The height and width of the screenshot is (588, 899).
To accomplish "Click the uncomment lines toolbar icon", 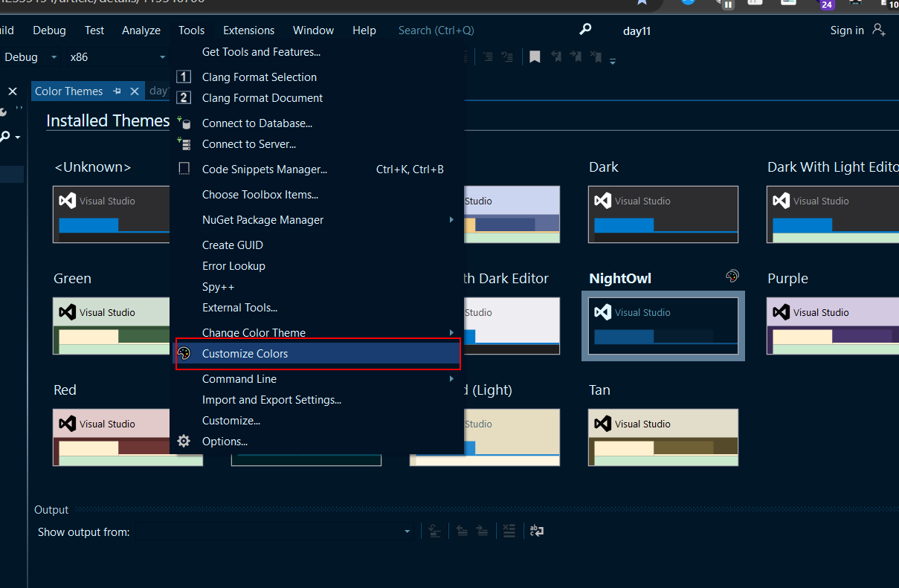I will (x=507, y=56).
